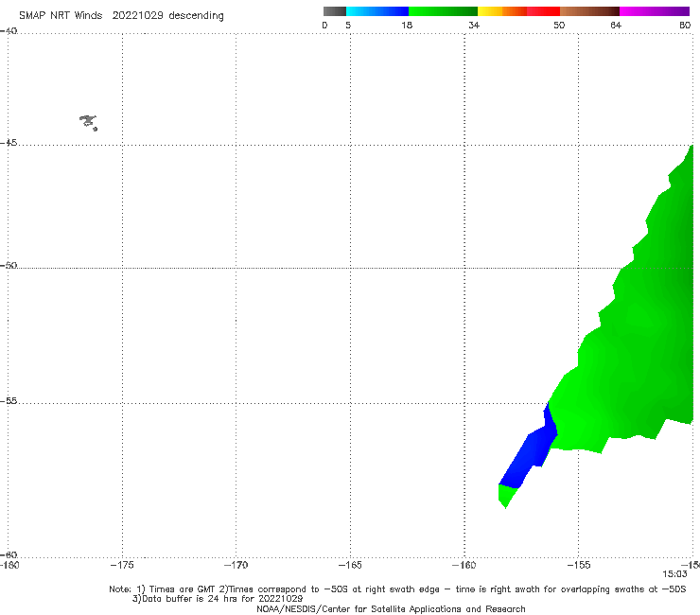This screenshot has height=615, width=700.
Task: Click the latitude label '-45'
Action: coord(9,143)
